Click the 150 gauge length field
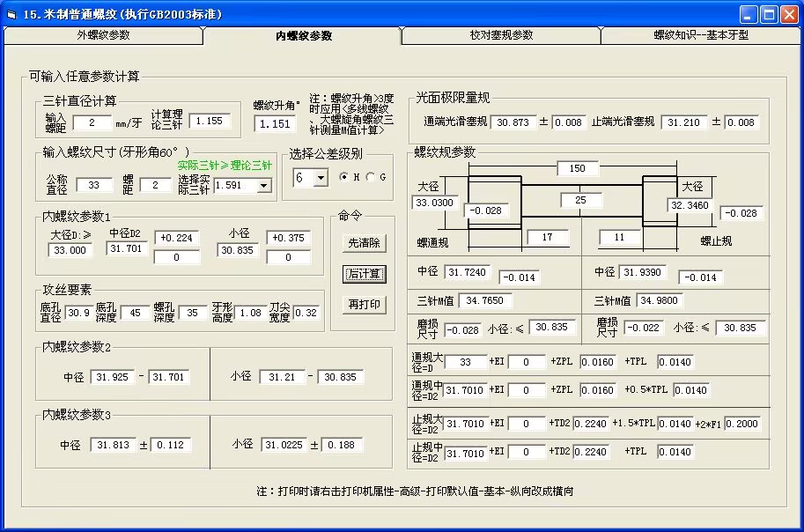Image resolution: width=804 pixels, height=532 pixels. point(578,168)
